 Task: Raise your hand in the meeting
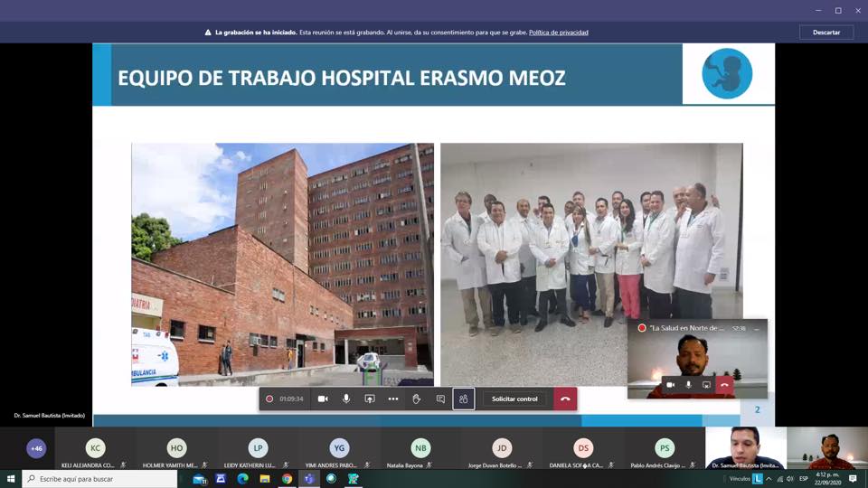416,399
